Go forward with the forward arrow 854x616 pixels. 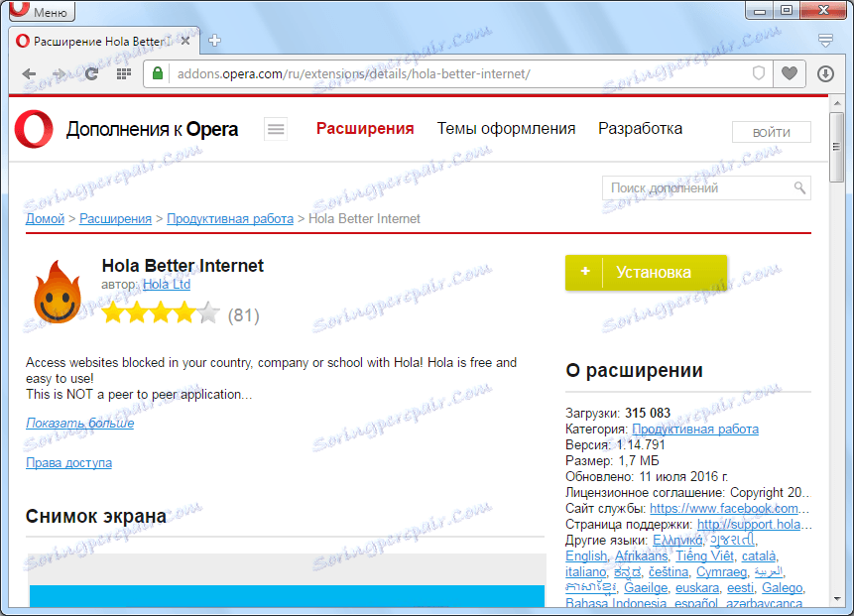coord(59,73)
